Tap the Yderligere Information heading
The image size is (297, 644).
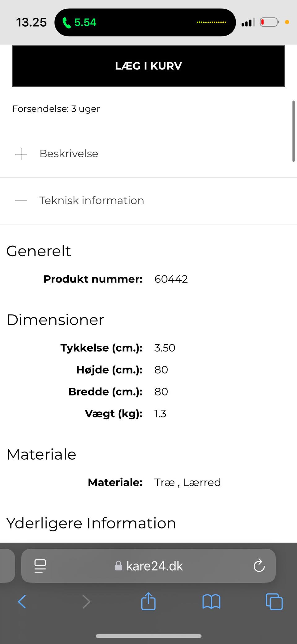(x=91, y=523)
